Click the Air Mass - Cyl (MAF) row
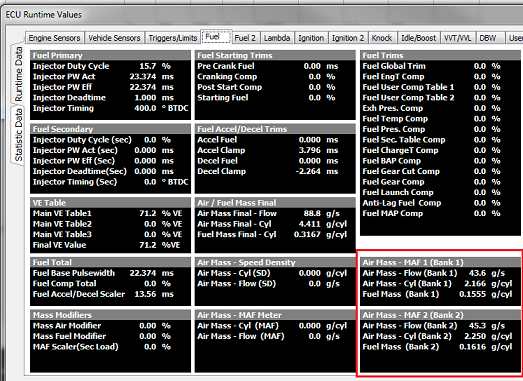The image size is (523, 381). (x=275, y=326)
